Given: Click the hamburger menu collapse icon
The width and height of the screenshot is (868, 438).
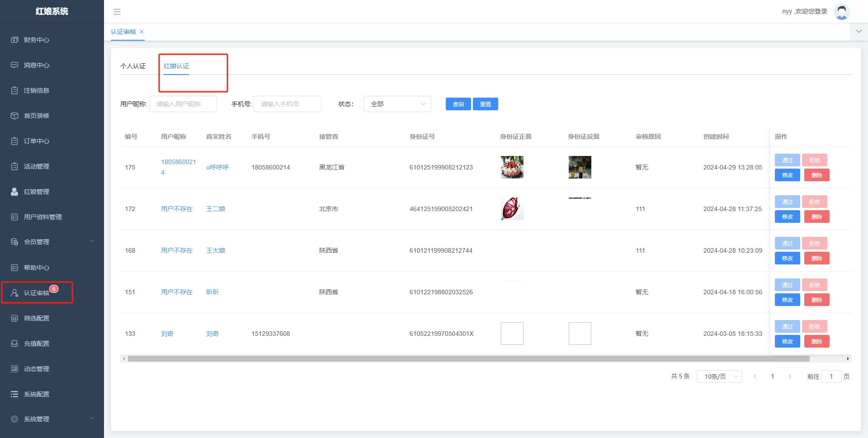Looking at the screenshot, I should [117, 12].
